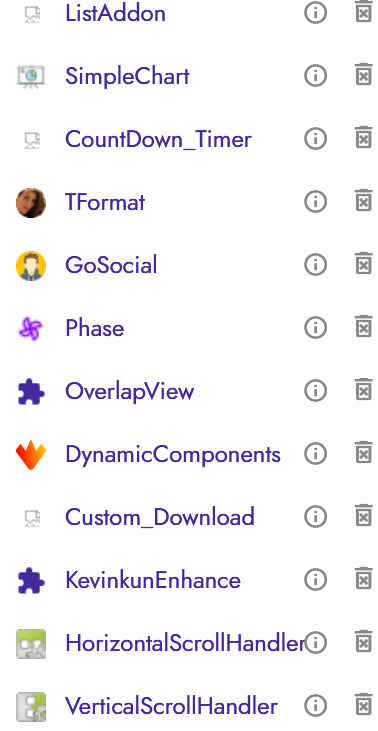Select the DynamicComponents extension name
378x731 pixels.
click(x=173, y=455)
